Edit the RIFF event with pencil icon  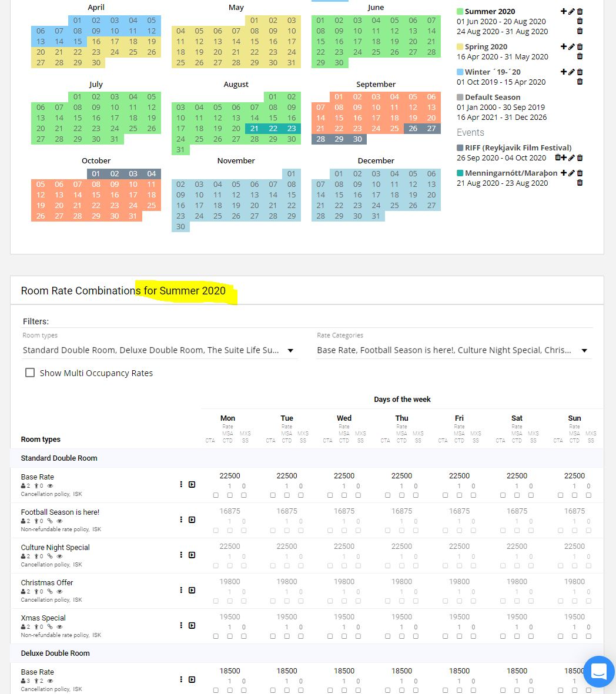tap(572, 157)
